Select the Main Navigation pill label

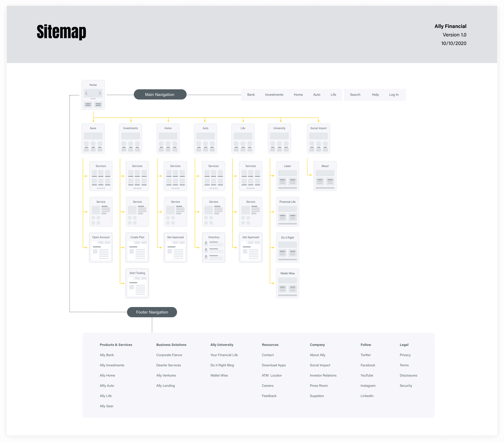click(x=160, y=95)
